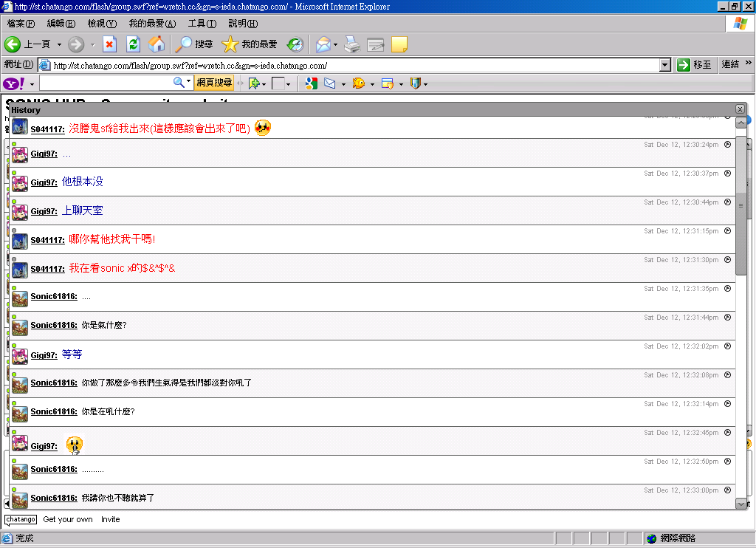Click the red X Stop loading icon
Viewport: 756px width, 548px height.
[x=109, y=44]
